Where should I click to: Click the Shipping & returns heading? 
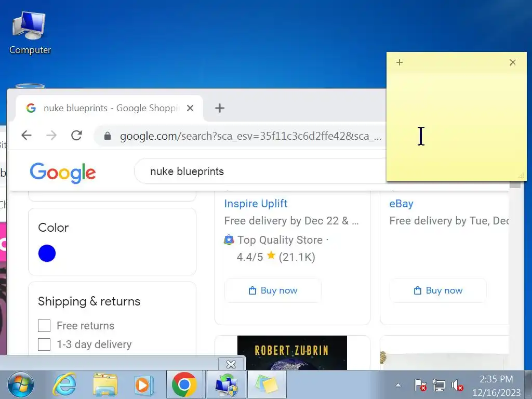[89, 301]
